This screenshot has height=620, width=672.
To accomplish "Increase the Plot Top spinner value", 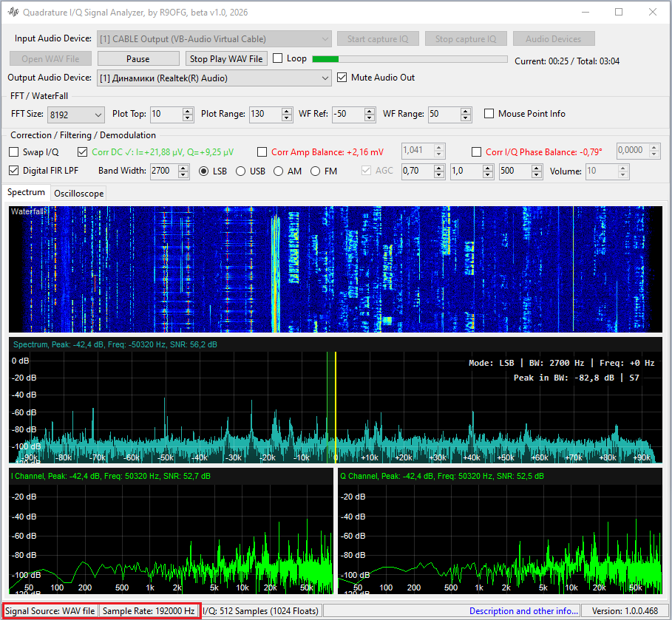I will [x=188, y=111].
